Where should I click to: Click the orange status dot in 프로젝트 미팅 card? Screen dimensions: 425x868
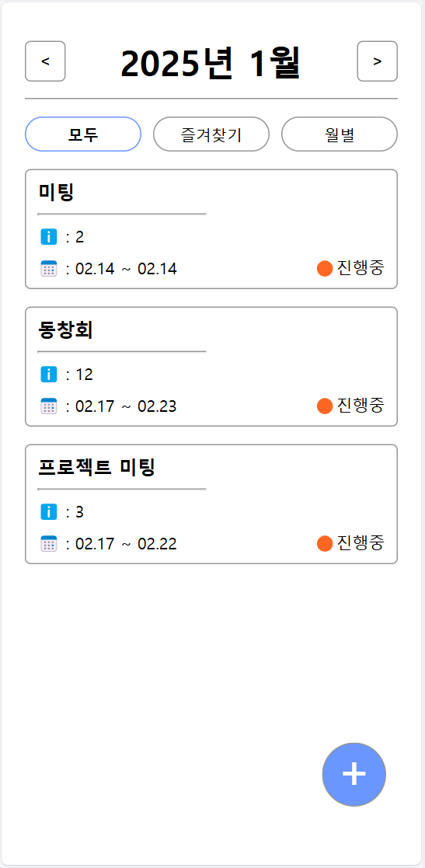pos(325,544)
